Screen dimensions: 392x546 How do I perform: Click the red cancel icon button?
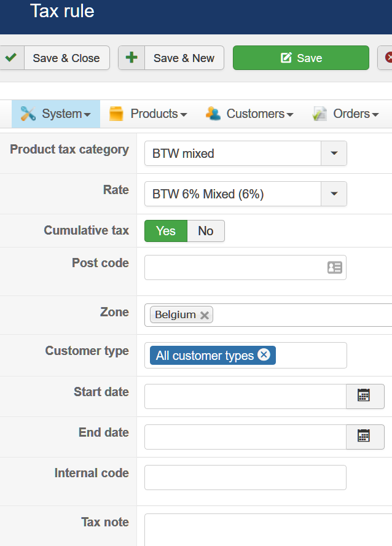[x=387, y=58]
